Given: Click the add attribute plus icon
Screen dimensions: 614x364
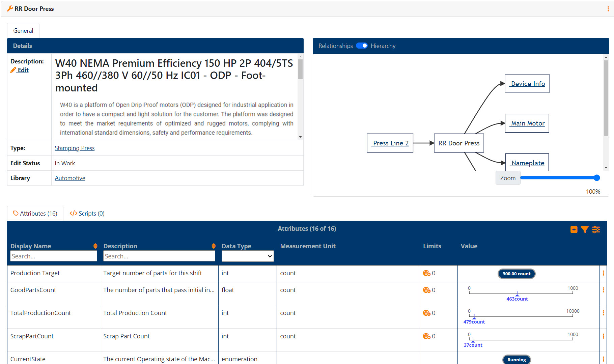Looking at the screenshot, I should pyautogui.click(x=574, y=230).
